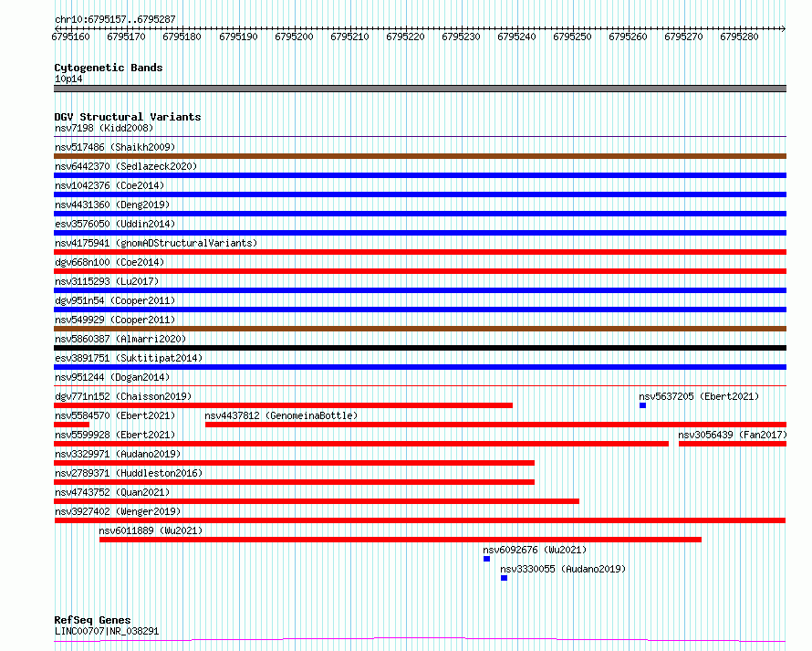Select the red nsv6011889 (Wu2021) bar
This screenshot has width=812, height=651.
click(401, 540)
